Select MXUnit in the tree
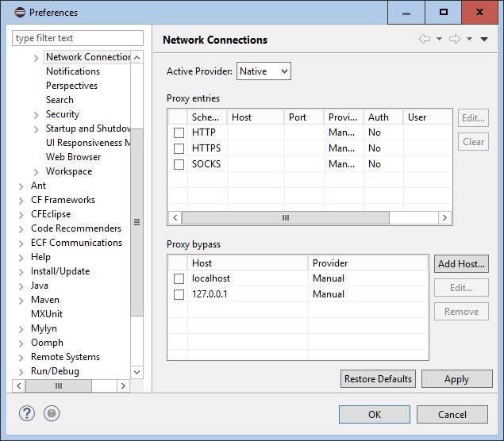Image resolution: width=504 pixels, height=441 pixels. (x=47, y=314)
